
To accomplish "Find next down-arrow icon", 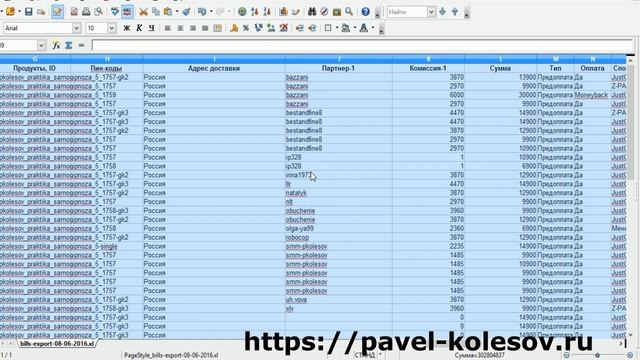I will (442, 12).
